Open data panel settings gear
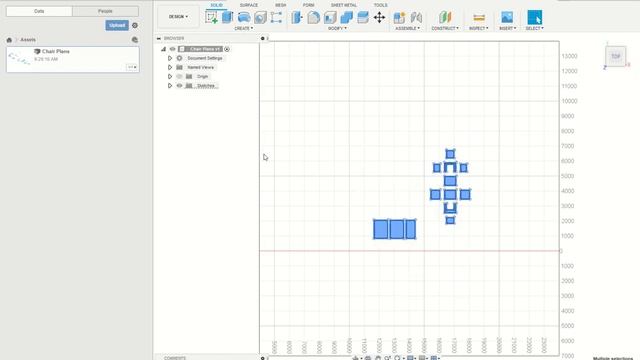 135,25
